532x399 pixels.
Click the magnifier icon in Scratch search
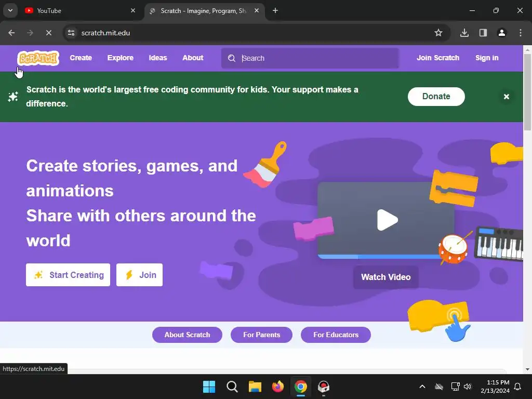(x=231, y=58)
